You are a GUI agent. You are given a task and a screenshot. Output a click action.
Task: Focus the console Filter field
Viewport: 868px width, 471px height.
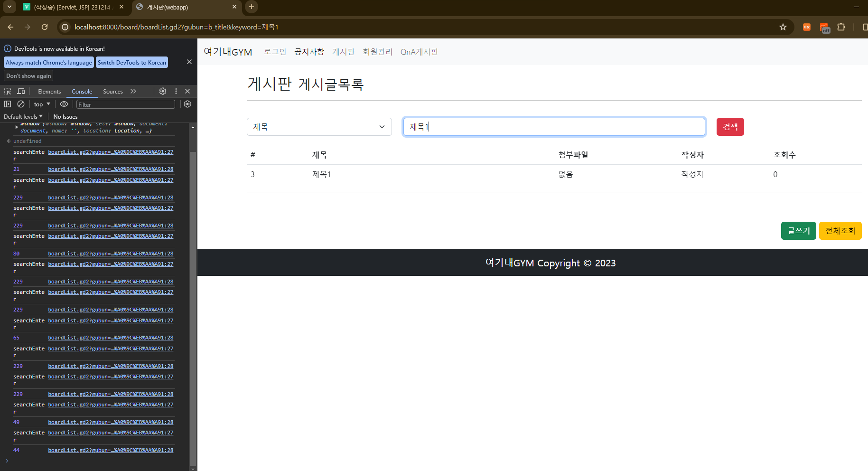[x=125, y=104]
